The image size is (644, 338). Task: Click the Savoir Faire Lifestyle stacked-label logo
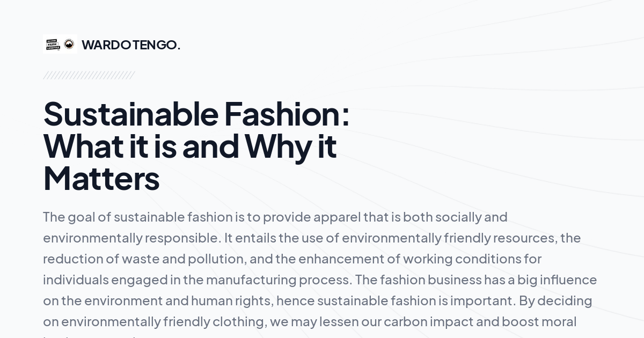53,44
